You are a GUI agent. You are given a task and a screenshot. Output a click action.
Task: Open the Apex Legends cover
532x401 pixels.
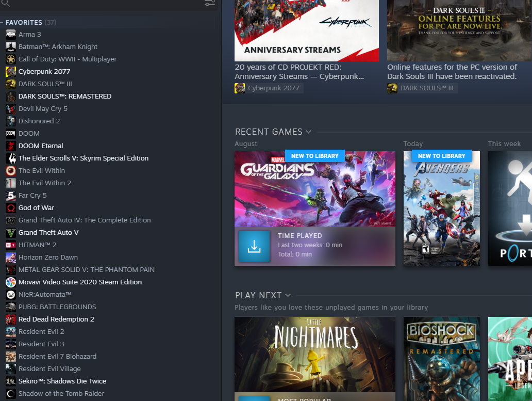point(510,359)
